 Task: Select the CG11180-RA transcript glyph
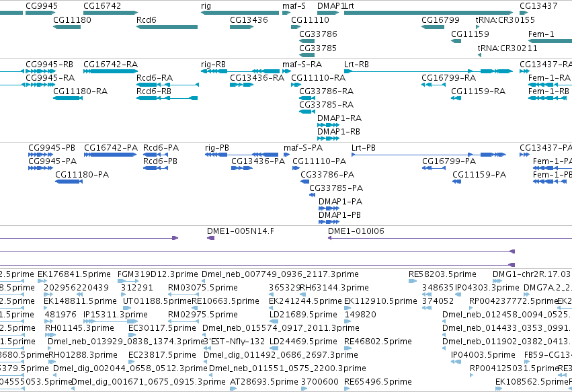(68, 98)
